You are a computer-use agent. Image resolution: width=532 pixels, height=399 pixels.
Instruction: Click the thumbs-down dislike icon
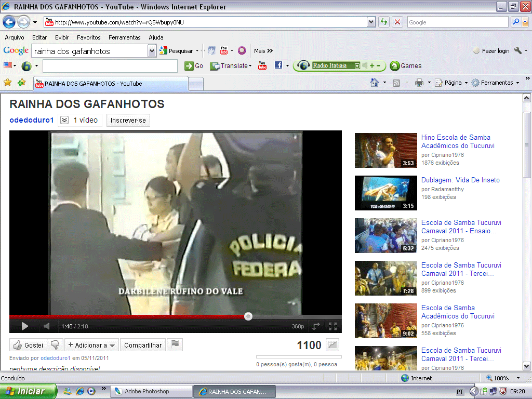[x=55, y=345]
